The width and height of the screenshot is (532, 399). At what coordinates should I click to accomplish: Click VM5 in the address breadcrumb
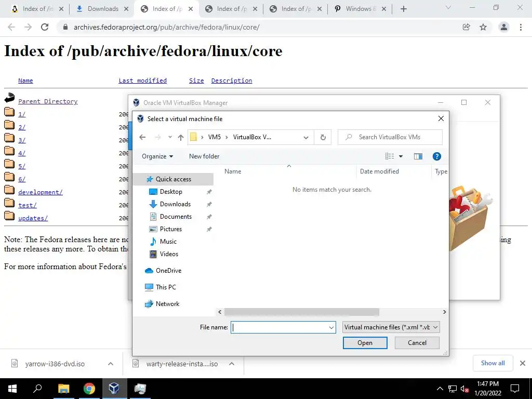click(x=215, y=137)
